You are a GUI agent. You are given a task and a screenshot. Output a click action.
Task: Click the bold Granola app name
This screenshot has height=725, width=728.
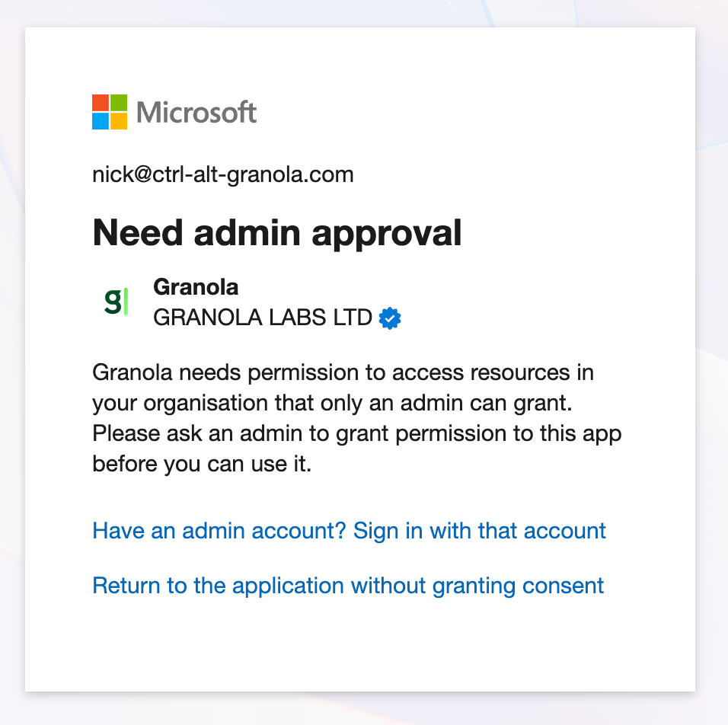196,287
